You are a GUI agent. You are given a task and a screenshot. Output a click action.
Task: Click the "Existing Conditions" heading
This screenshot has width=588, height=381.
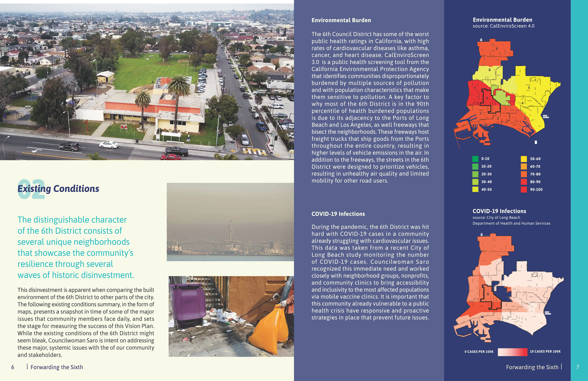(x=58, y=189)
